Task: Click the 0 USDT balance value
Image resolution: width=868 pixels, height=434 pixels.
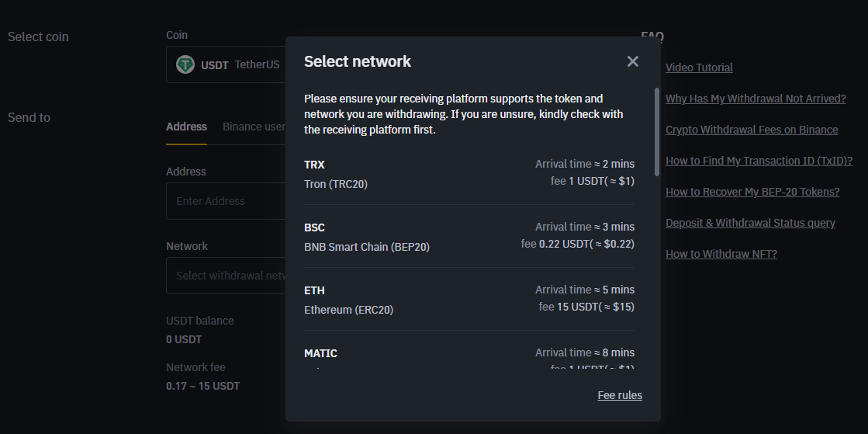Action: [x=184, y=340]
